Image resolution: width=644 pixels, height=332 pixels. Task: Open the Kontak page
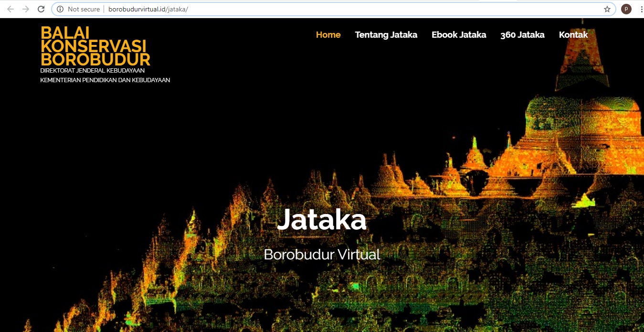pos(573,35)
